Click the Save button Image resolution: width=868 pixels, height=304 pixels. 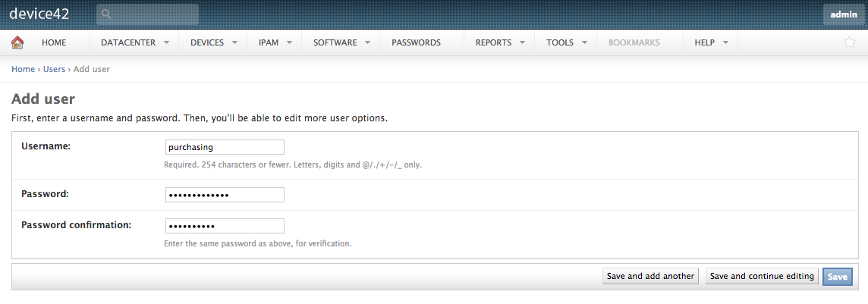tap(837, 277)
